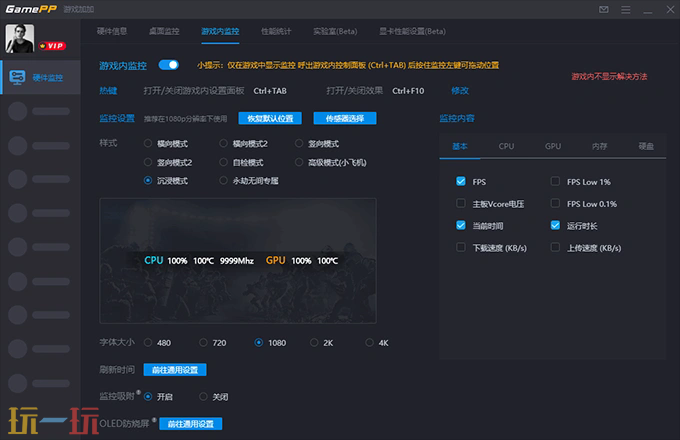Select 高级模式(小飞机) style
Screen dimensions: 680x440
point(299,162)
